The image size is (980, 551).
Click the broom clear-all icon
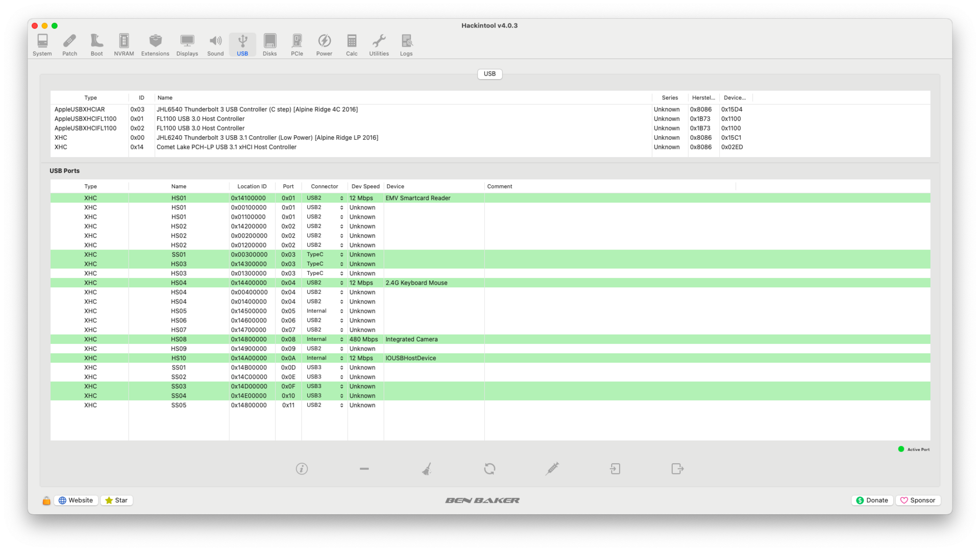[427, 468]
